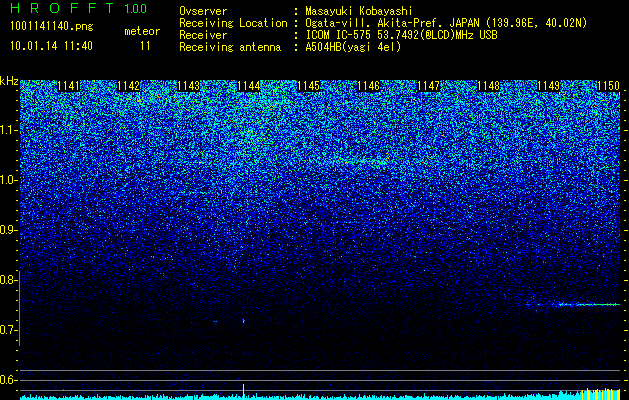Click the meteor label

(142, 31)
